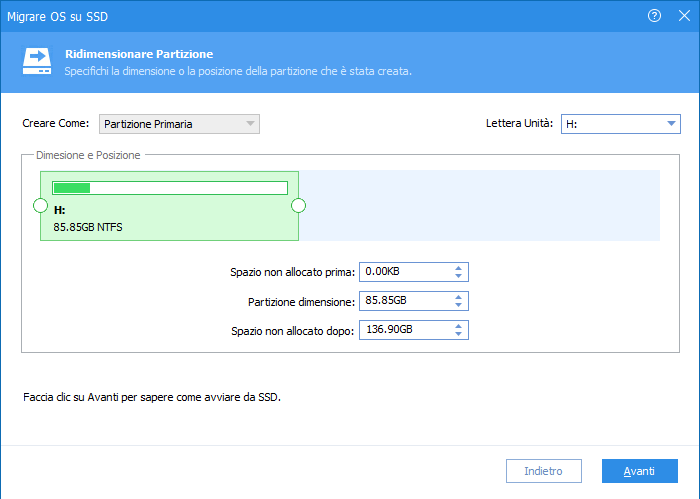Open the Creare Come dropdown
This screenshot has height=499, width=700.
179,124
